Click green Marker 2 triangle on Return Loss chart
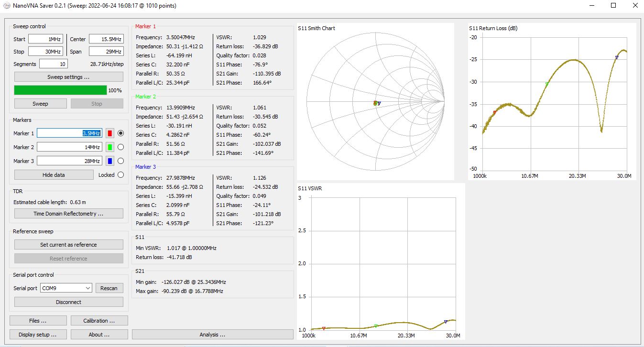Screen dimensions: 644x347 click(547, 84)
